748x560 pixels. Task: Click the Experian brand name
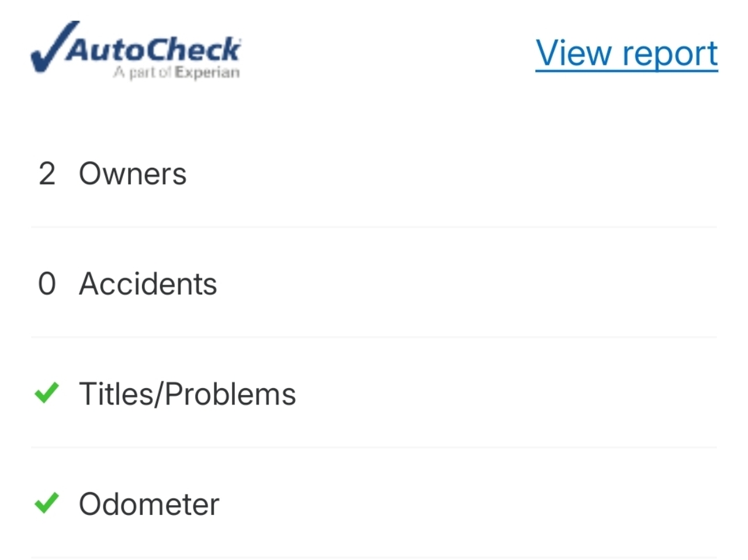207,73
